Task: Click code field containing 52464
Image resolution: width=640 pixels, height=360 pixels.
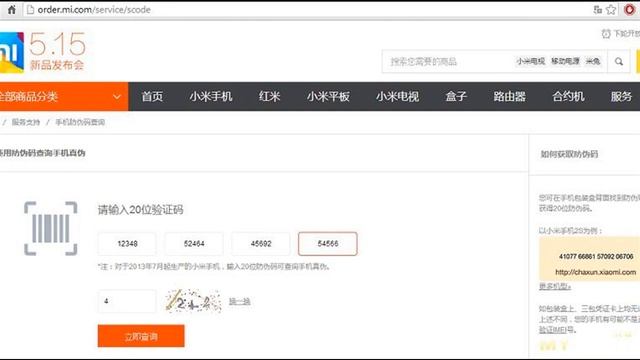Action: click(x=194, y=244)
